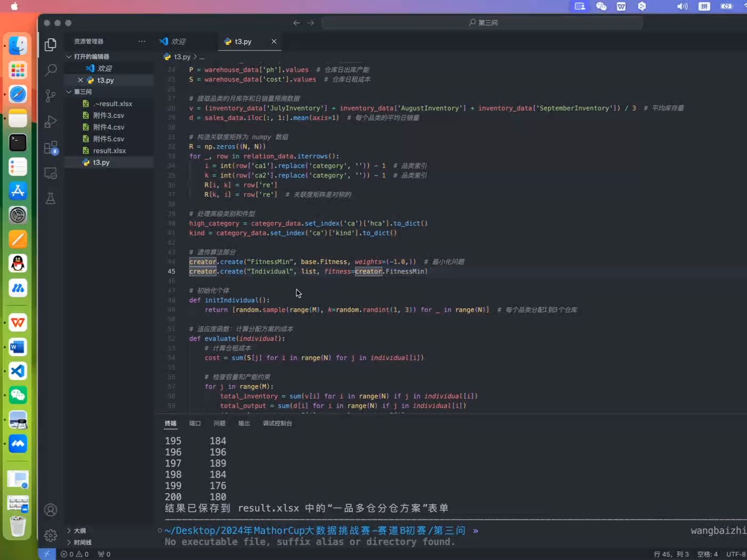The image size is (747, 560).
Task: Select the t3.py editor tab
Action: [243, 41]
